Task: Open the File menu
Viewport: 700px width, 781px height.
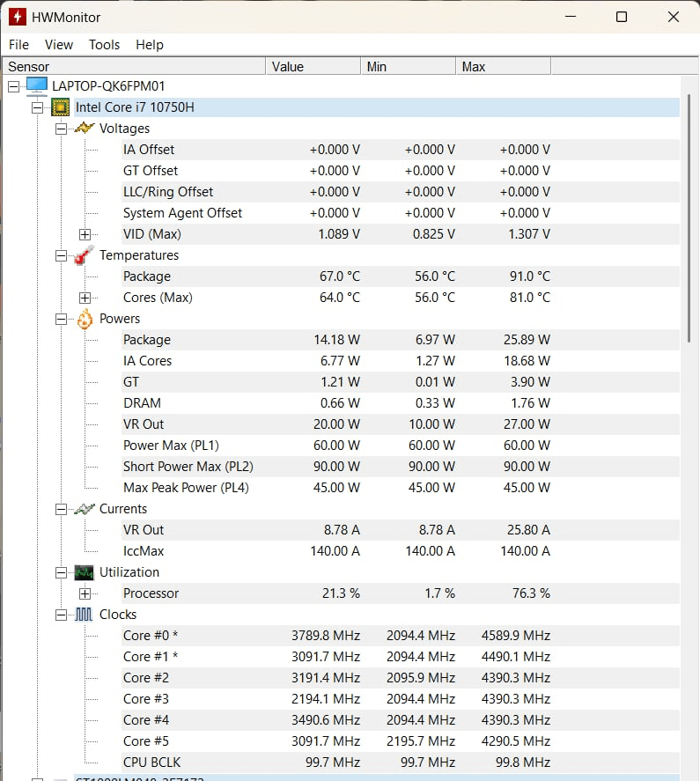Action: pyautogui.click(x=18, y=45)
